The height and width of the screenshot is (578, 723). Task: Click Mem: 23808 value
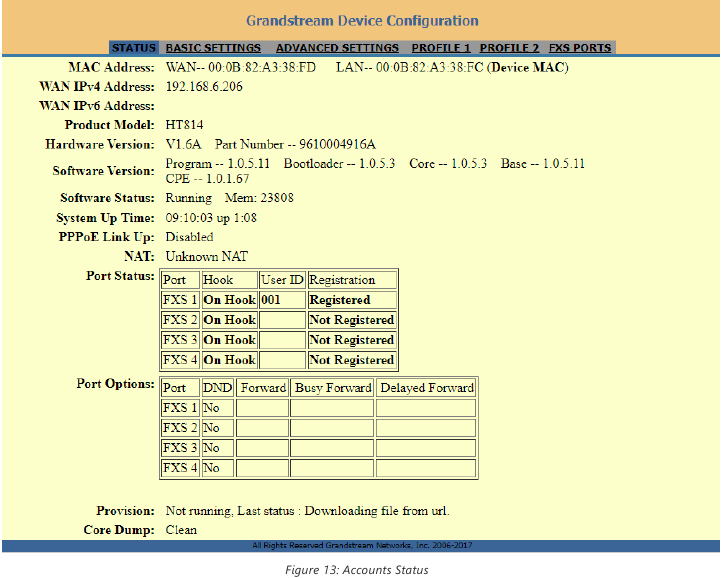pos(259,198)
